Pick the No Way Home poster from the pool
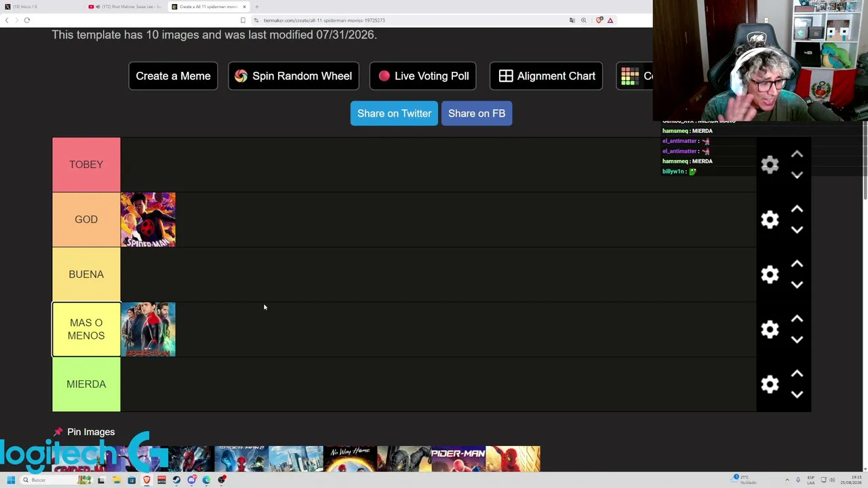The width and height of the screenshot is (868, 488). pyautogui.click(x=351, y=459)
